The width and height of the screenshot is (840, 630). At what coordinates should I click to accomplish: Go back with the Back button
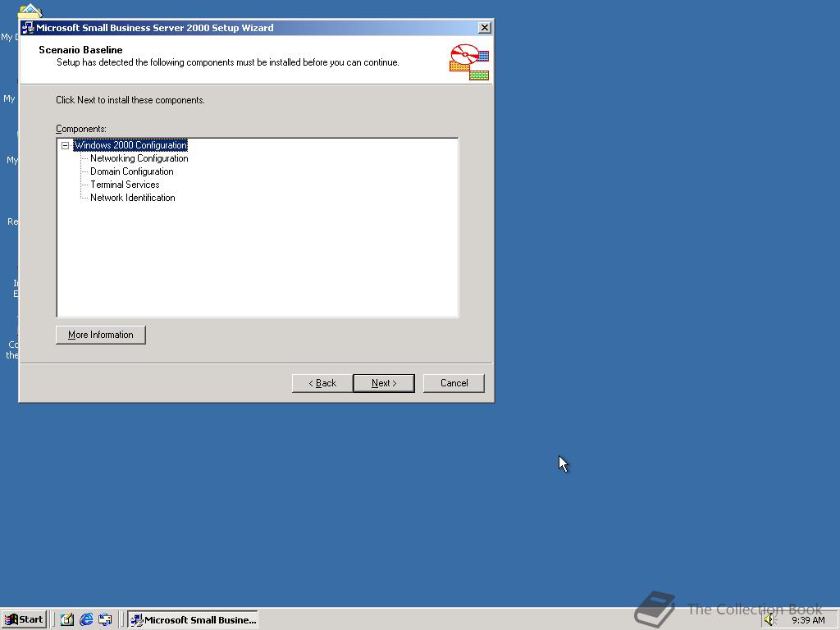coord(322,383)
